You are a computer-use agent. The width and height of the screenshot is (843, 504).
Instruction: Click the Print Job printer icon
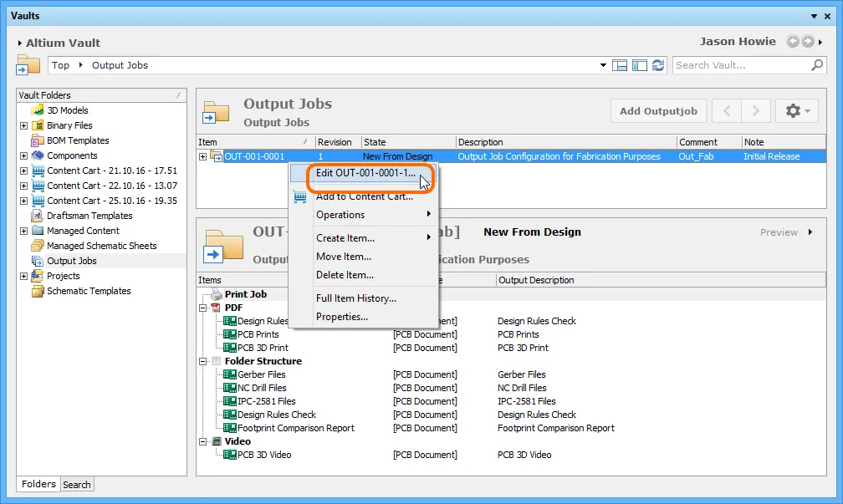pos(216,294)
